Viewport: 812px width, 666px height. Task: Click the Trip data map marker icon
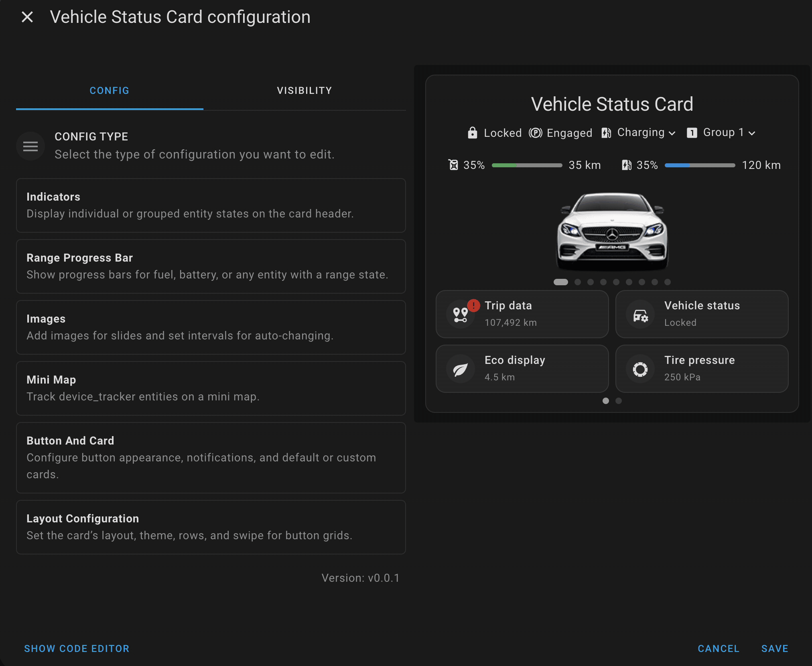click(x=460, y=315)
